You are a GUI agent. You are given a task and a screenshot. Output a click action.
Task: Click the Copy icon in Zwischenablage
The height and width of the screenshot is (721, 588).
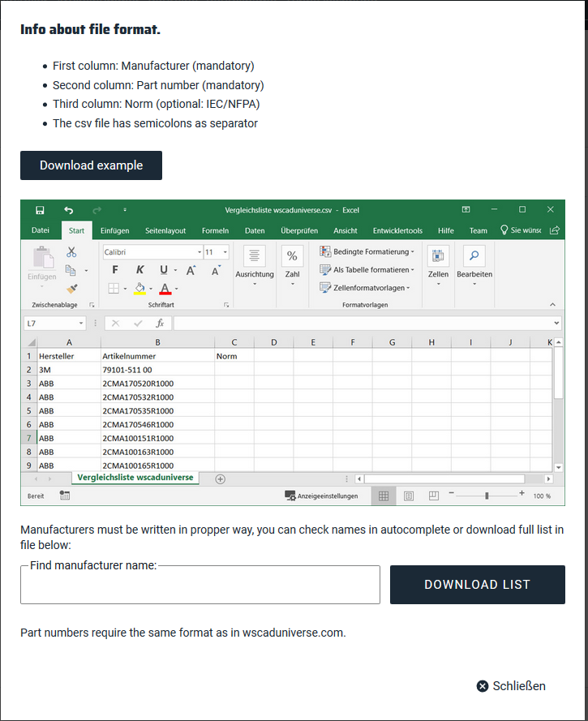coord(71,270)
